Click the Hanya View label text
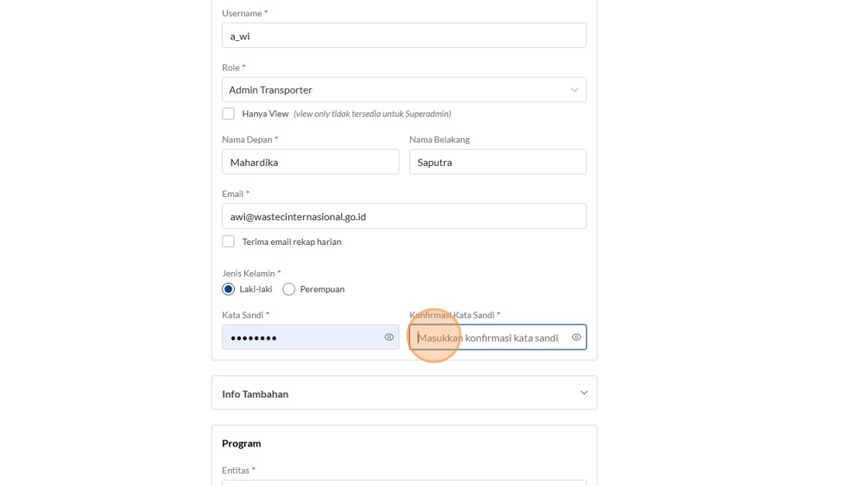 pyautogui.click(x=265, y=114)
